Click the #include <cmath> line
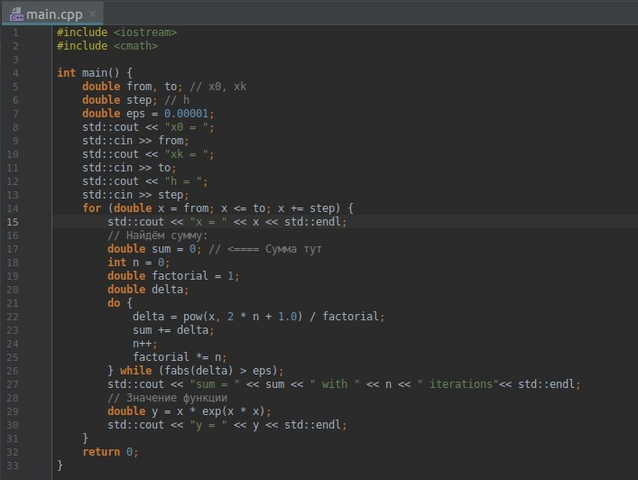 click(x=107, y=46)
